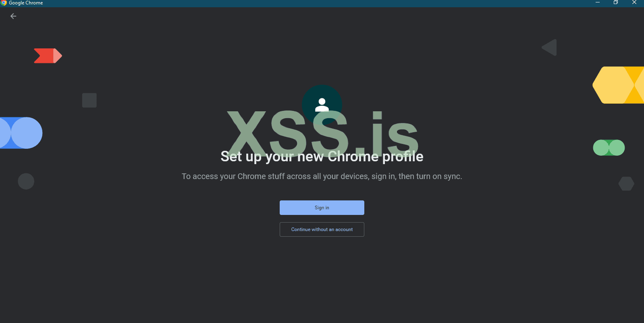The image size is (644, 323).
Task: Click the Sign in button
Action: (x=322, y=208)
